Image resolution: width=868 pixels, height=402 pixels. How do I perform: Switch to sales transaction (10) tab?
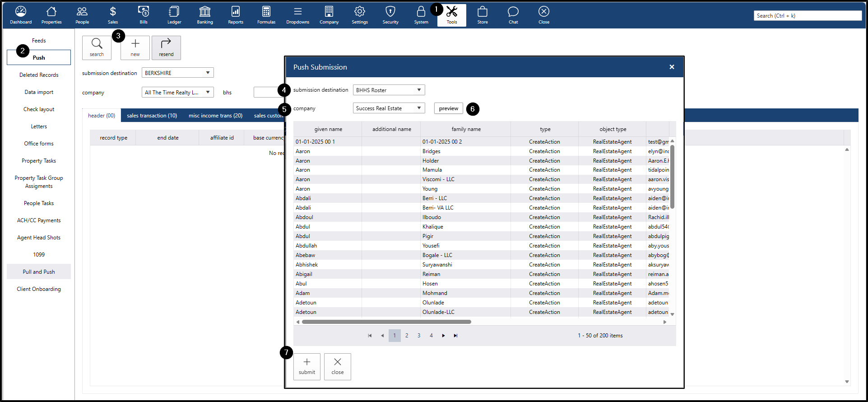152,116
